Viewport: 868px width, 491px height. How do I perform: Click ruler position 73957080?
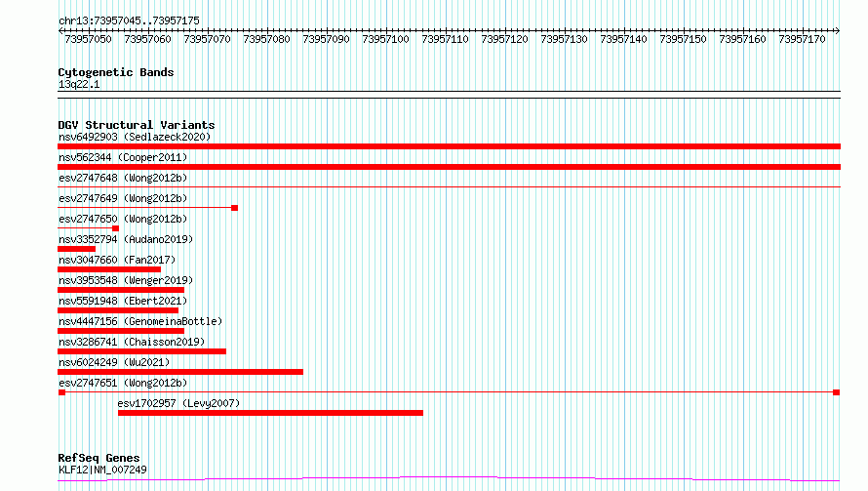[x=267, y=39]
